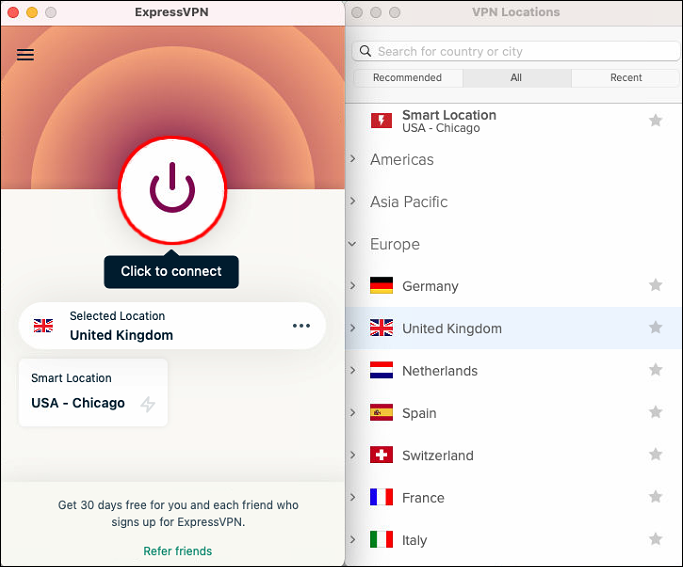The width and height of the screenshot is (683, 567).
Task: Click the Netherlands flag icon
Action: 381,370
